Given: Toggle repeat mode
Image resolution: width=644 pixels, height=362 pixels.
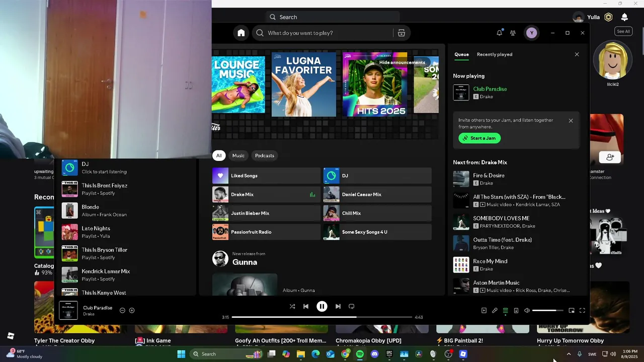Looking at the screenshot, I should point(352,306).
